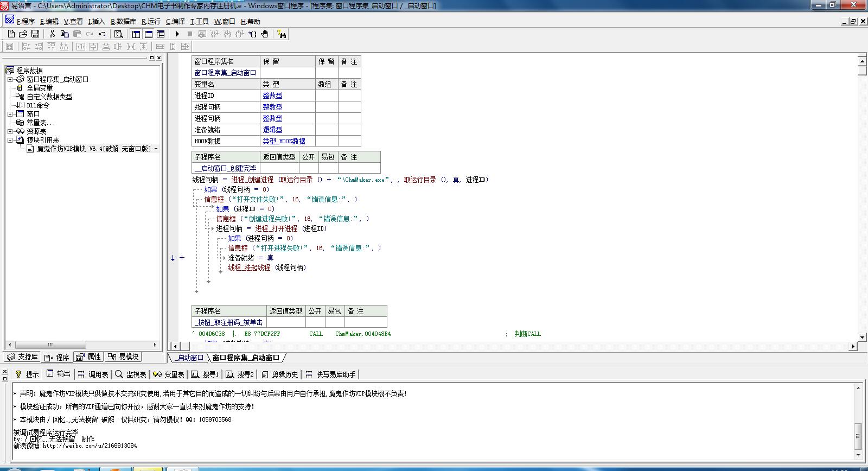Click the 程序数据 root icon

pos(10,71)
